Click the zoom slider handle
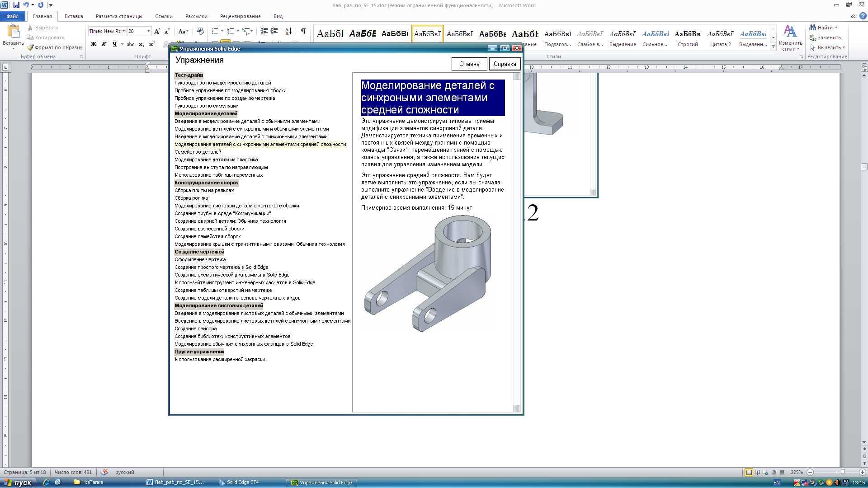Image resolution: width=868 pixels, height=488 pixels. click(842, 472)
